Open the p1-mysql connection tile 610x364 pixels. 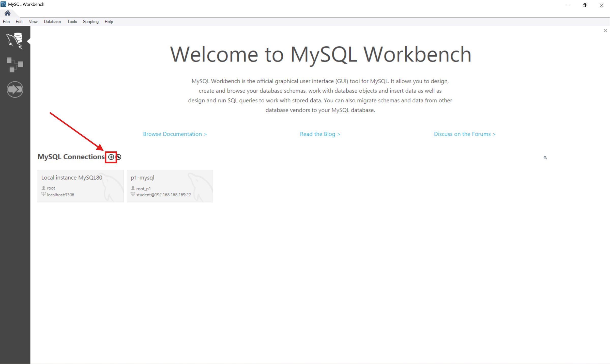click(170, 186)
